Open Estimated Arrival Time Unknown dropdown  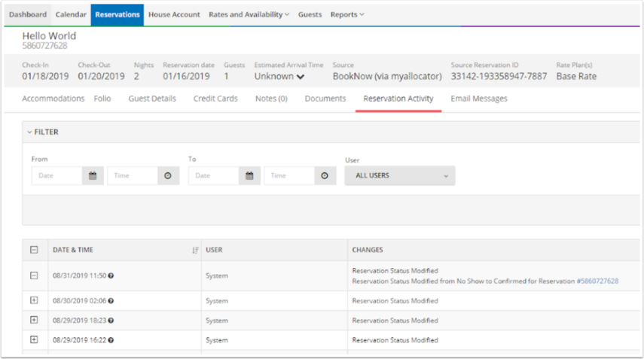click(279, 77)
